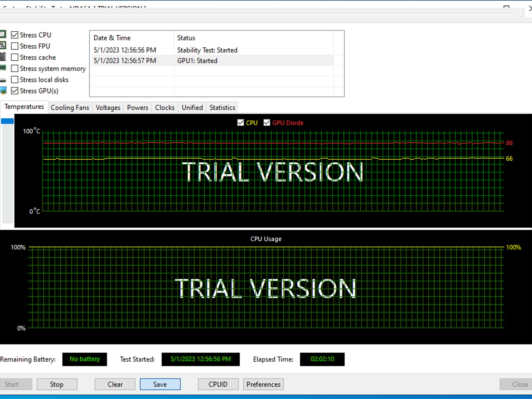Click the memory module icon beside Stress system memory
Image resolution: width=532 pixels, height=399 pixels.
(3, 68)
